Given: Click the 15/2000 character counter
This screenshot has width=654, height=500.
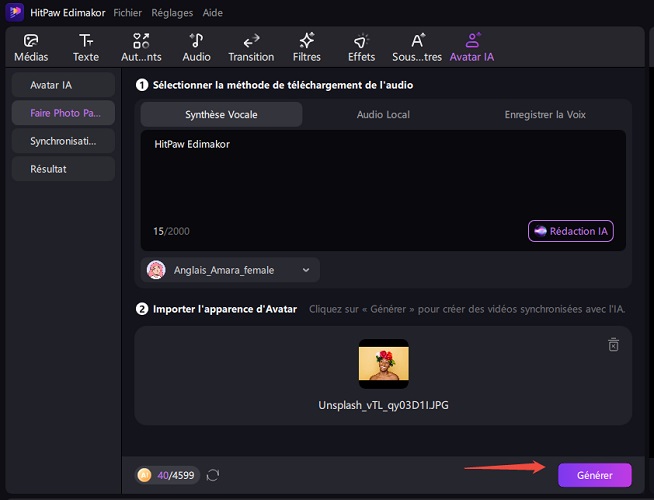Looking at the screenshot, I should coord(171,231).
